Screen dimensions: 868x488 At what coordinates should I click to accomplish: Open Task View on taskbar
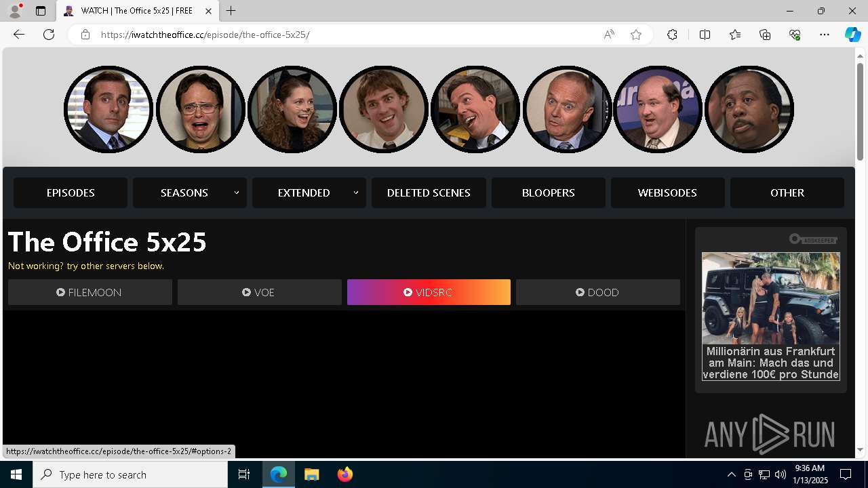click(244, 474)
